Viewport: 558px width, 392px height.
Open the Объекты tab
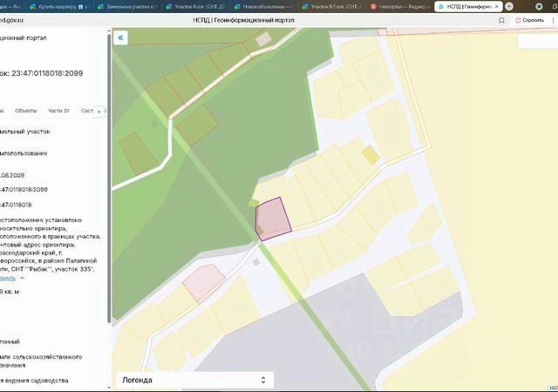25,111
